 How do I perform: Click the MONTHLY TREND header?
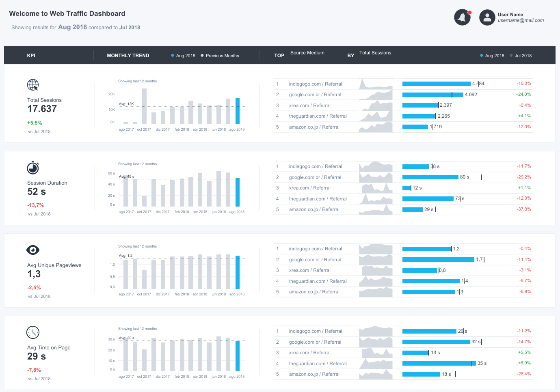coord(128,56)
